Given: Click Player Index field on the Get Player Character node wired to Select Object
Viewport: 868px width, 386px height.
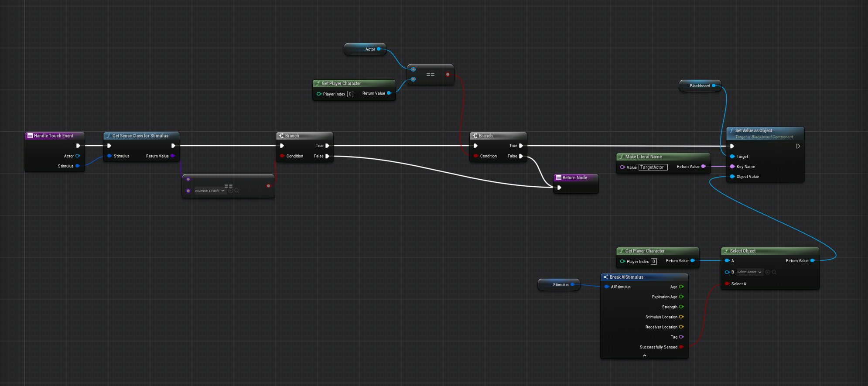Looking at the screenshot, I should (x=653, y=262).
